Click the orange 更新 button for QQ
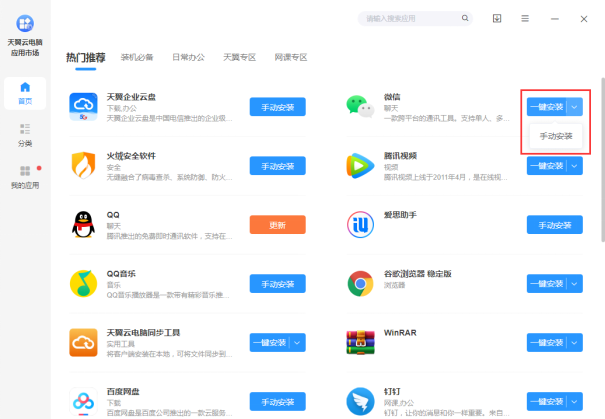The height and width of the screenshot is (419, 605). coord(277,225)
